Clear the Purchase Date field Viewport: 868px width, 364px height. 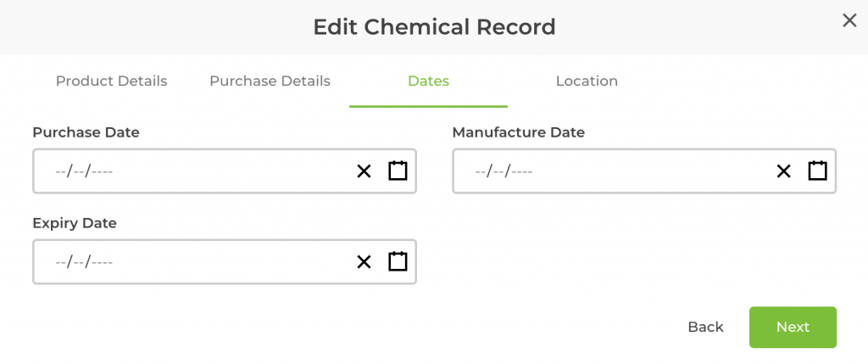pyautogui.click(x=364, y=171)
